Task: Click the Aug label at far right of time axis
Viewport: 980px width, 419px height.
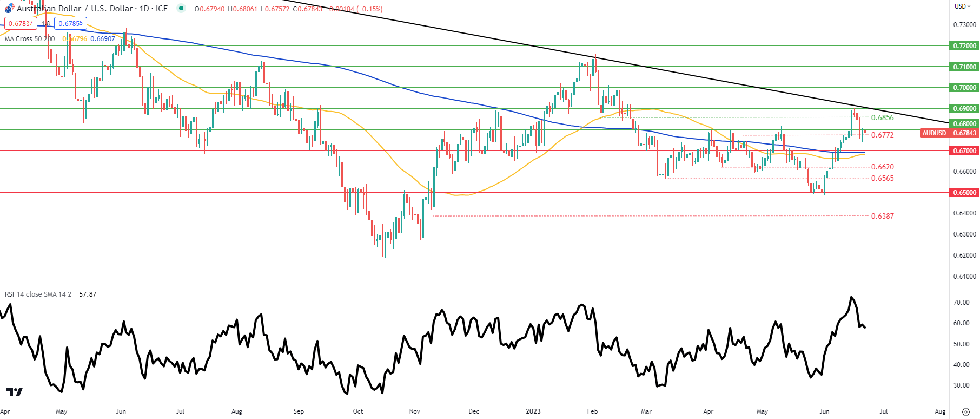Action: tap(940, 411)
